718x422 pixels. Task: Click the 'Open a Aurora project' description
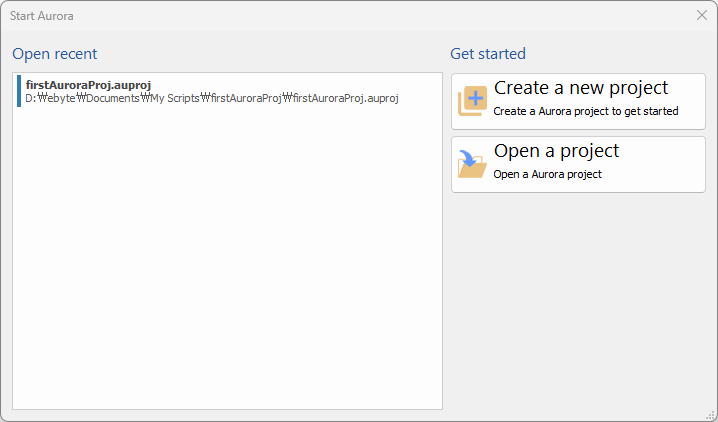pos(547,174)
